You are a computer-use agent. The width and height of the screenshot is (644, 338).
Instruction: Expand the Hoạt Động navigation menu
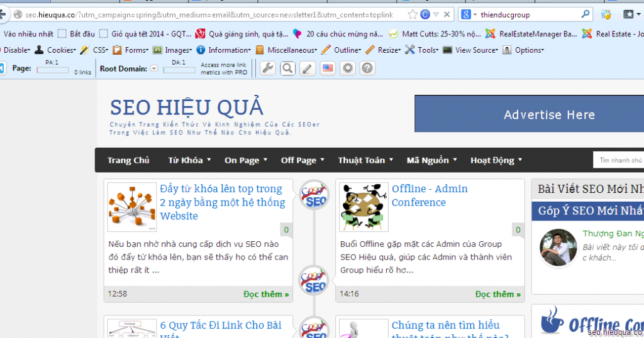496,160
